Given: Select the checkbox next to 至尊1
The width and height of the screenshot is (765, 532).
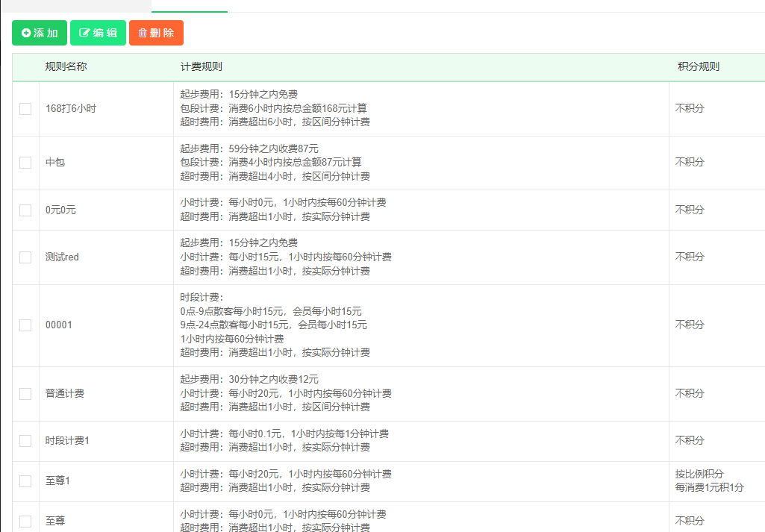Looking at the screenshot, I should 25,481.
